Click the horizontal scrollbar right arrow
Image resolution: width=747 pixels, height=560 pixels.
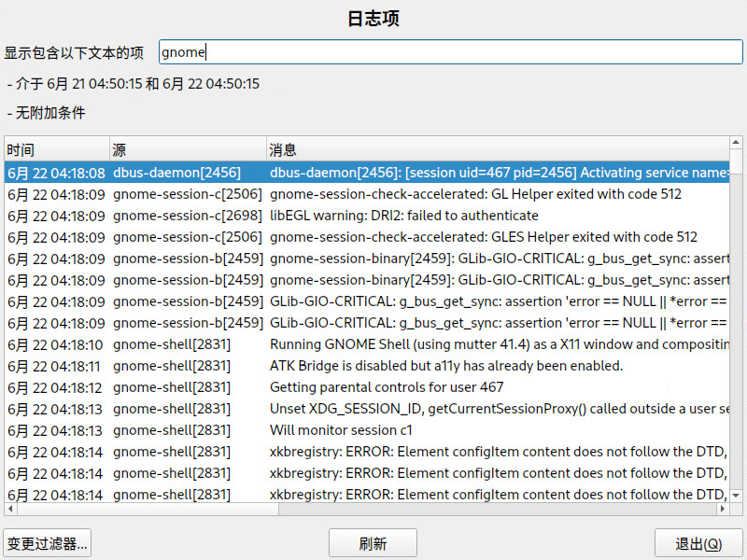(x=722, y=510)
